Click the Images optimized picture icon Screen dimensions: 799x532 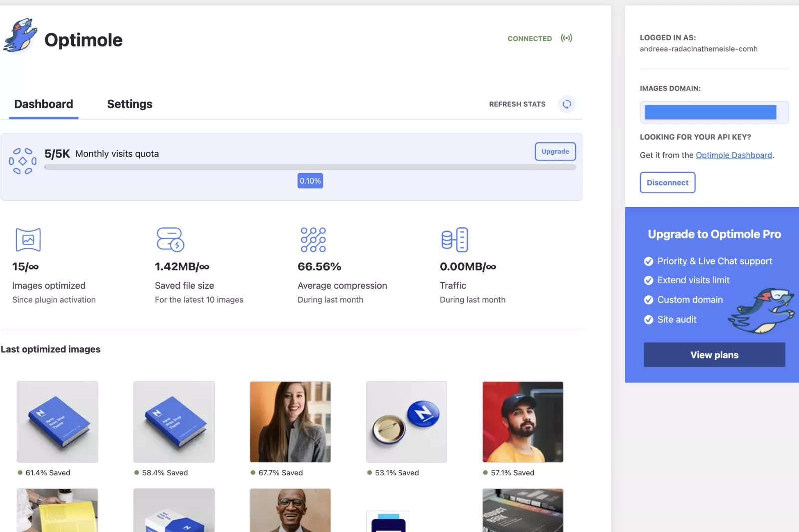click(x=28, y=240)
